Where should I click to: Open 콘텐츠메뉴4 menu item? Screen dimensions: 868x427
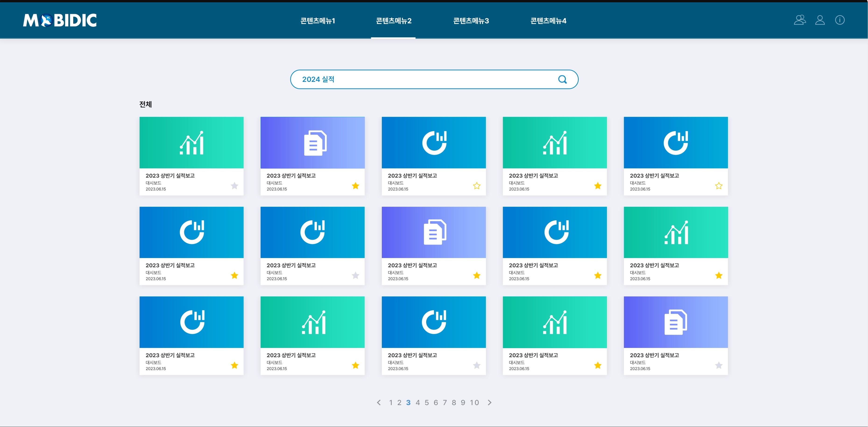tap(548, 21)
